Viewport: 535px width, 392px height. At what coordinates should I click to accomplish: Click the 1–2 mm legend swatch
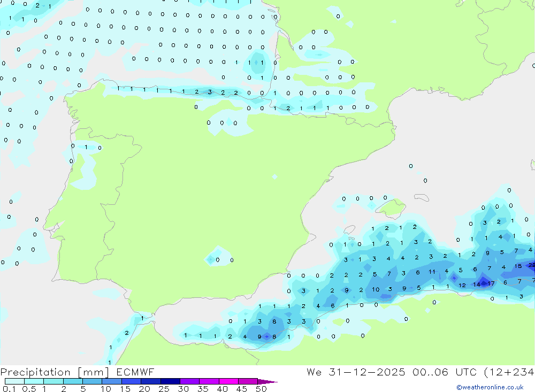[53, 381]
